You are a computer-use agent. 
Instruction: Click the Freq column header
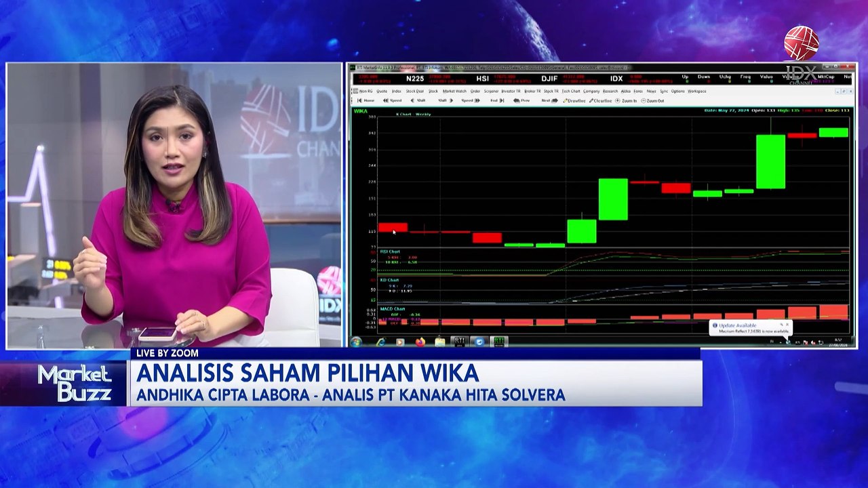(745, 77)
